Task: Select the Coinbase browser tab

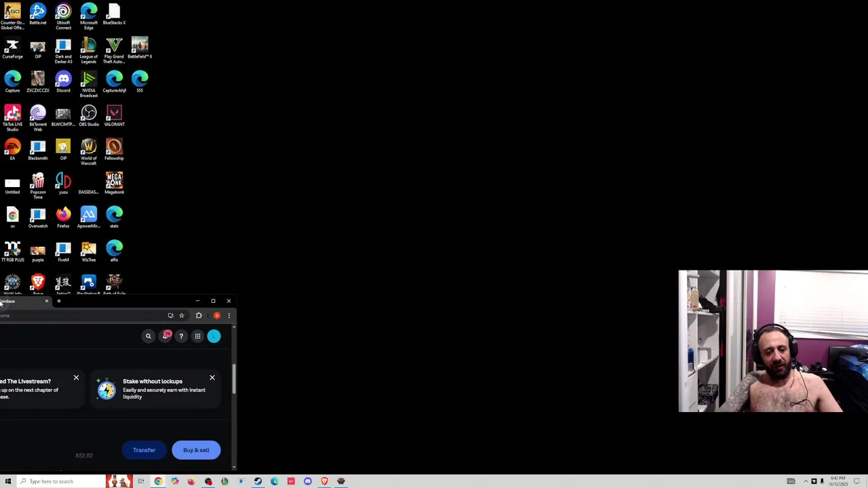Action: [x=24, y=301]
